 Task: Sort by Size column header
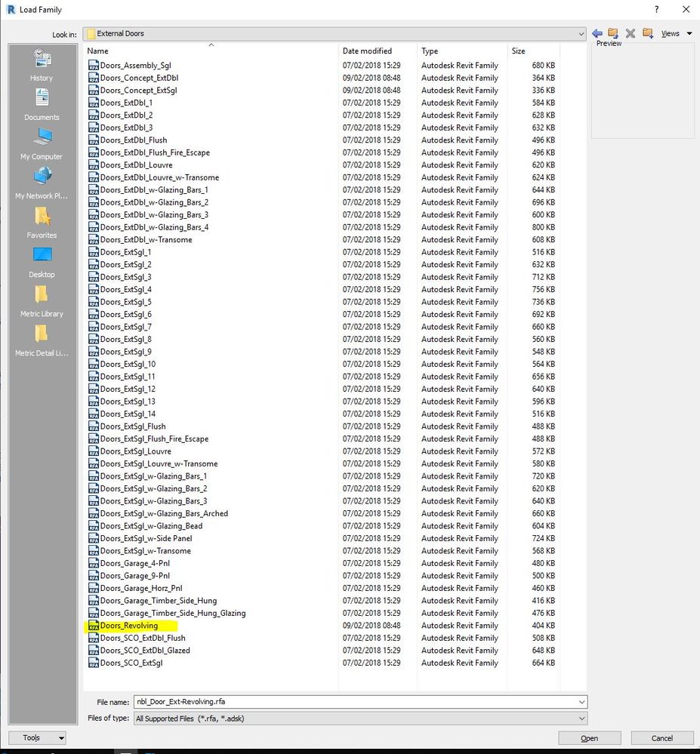click(x=534, y=51)
